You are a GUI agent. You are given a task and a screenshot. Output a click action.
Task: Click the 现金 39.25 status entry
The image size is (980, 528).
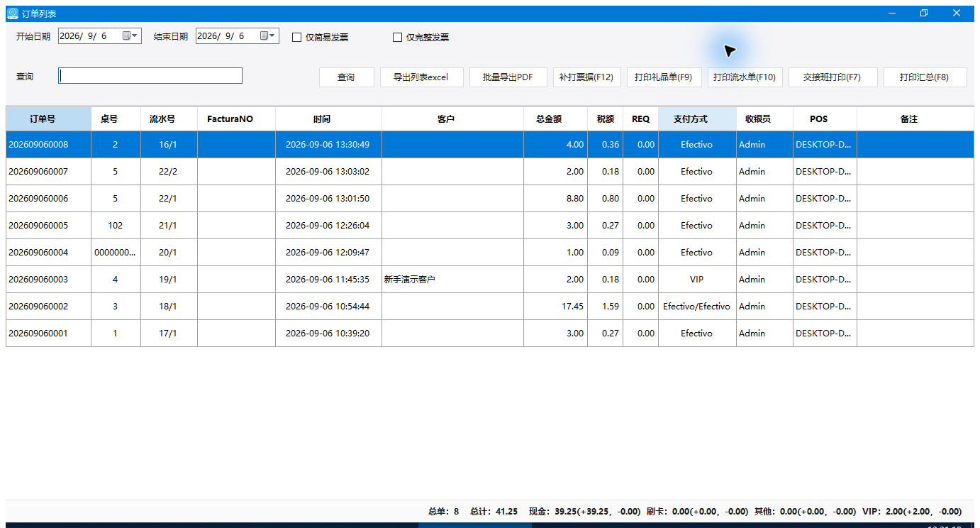(585, 511)
